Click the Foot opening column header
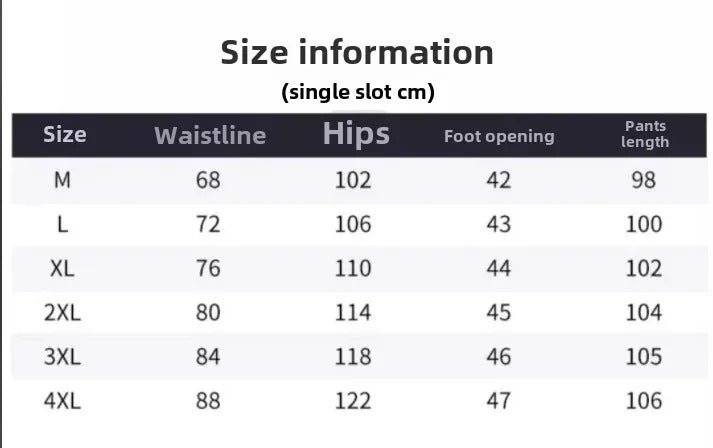 click(x=499, y=136)
